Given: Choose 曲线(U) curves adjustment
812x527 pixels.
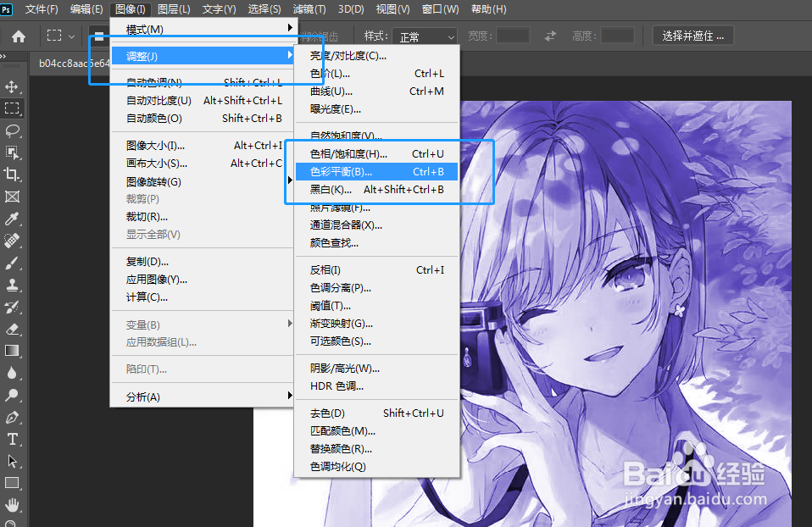Looking at the screenshot, I should (376, 92).
